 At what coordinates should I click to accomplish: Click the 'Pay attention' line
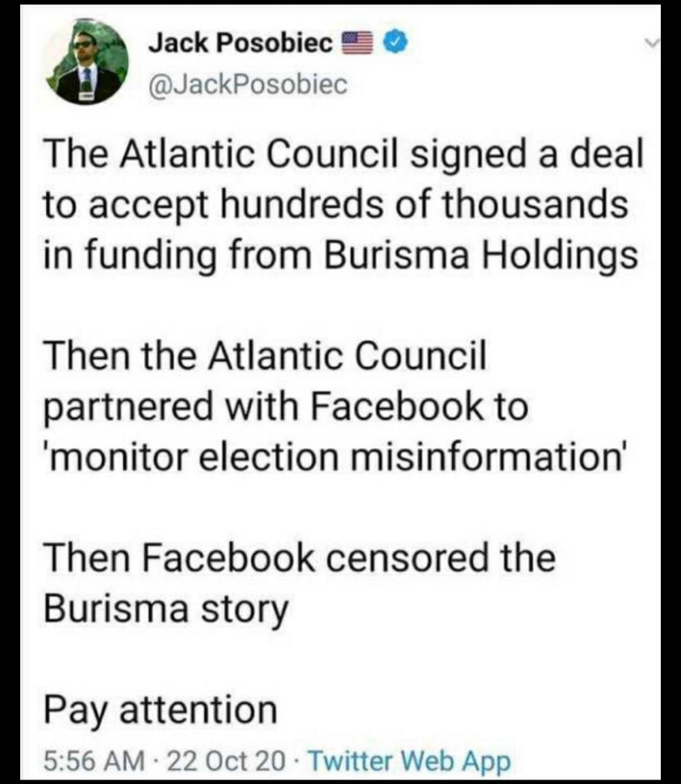(x=160, y=710)
